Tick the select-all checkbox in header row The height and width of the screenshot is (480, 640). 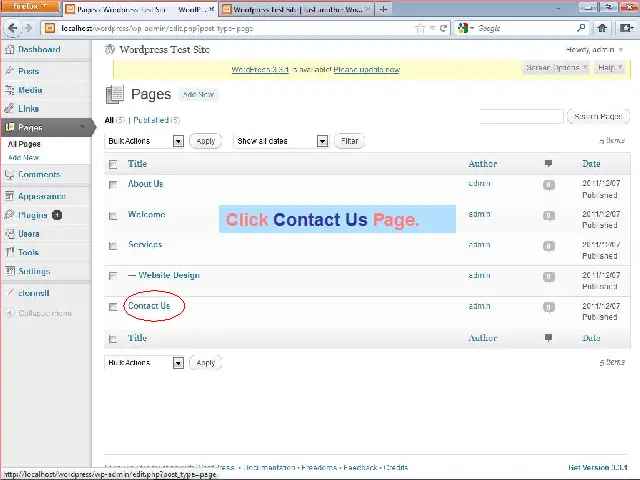(x=113, y=164)
